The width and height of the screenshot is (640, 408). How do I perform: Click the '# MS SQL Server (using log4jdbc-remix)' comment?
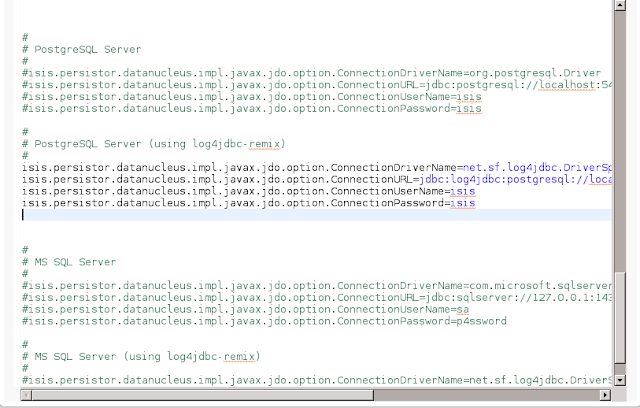click(x=141, y=357)
